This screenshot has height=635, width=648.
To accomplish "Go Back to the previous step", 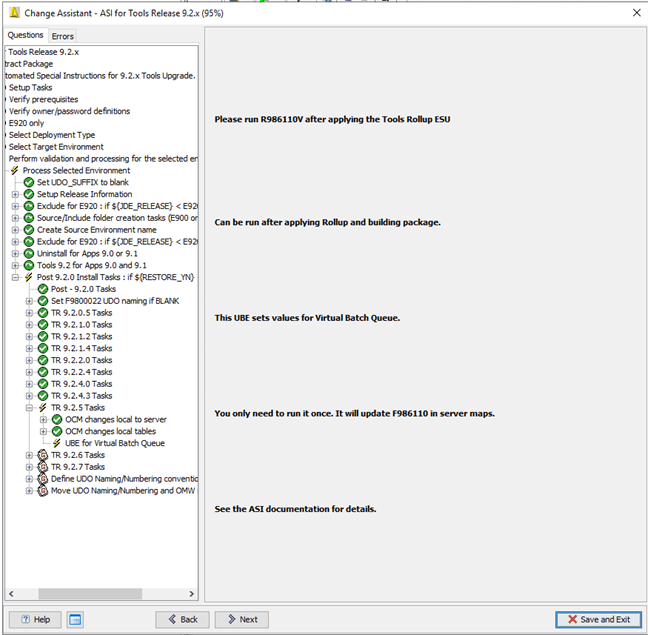I will point(183,619).
